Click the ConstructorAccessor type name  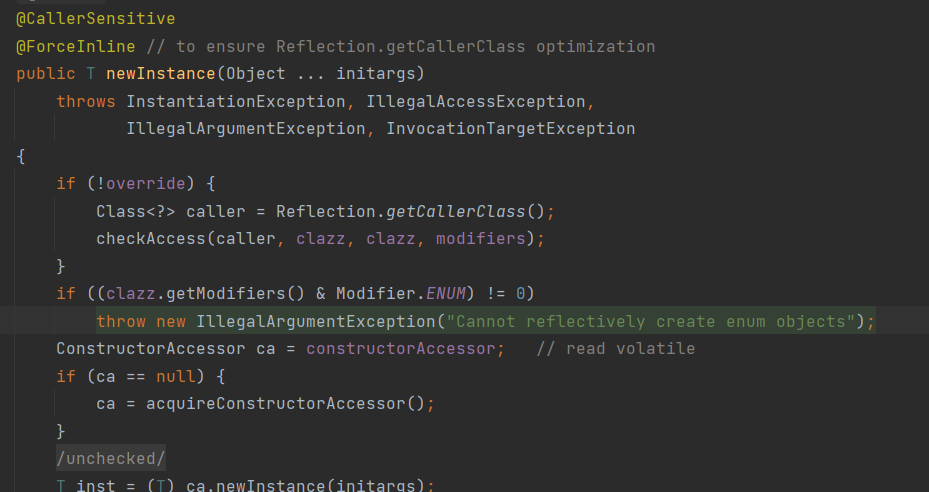coord(150,349)
